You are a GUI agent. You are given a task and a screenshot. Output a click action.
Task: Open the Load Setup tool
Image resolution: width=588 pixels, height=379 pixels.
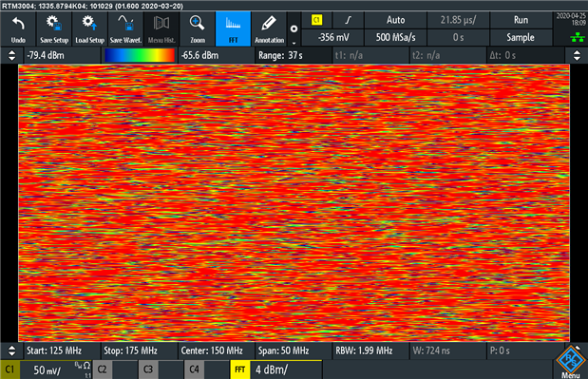[89, 28]
